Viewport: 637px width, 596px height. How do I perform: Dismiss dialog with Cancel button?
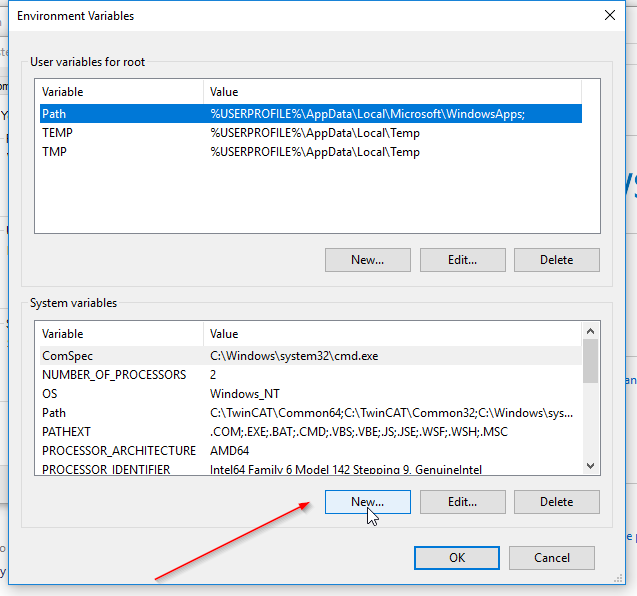[552, 558]
